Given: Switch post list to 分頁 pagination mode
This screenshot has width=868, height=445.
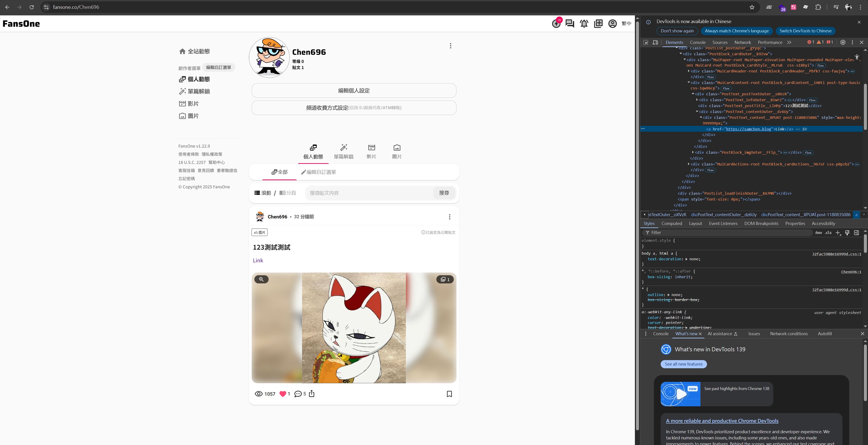Looking at the screenshot, I should pyautogui.click(x=287, y=193).
